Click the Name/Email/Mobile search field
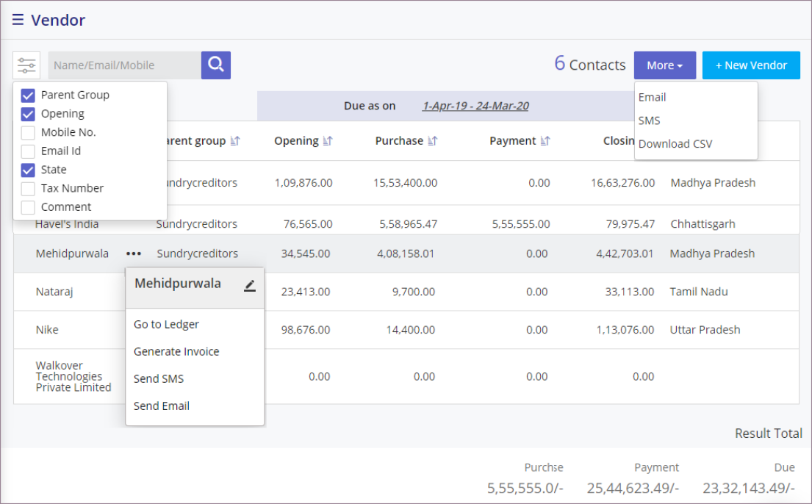 coord(125,65)
